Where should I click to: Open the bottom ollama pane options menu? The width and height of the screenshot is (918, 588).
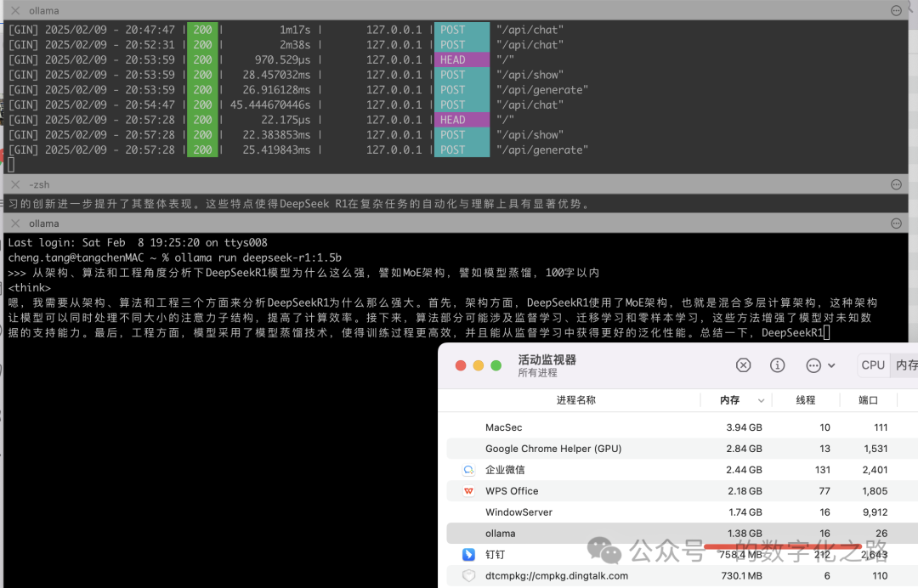pyautogui.click(x=896, y=223)
